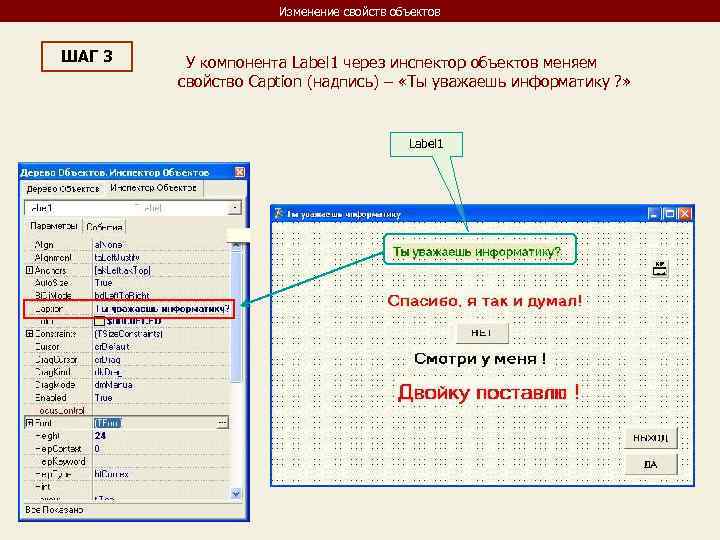The width and height of the screenshot is (720, 540).
Task: Click the ДА button on the form
Action: click(651, 464)
